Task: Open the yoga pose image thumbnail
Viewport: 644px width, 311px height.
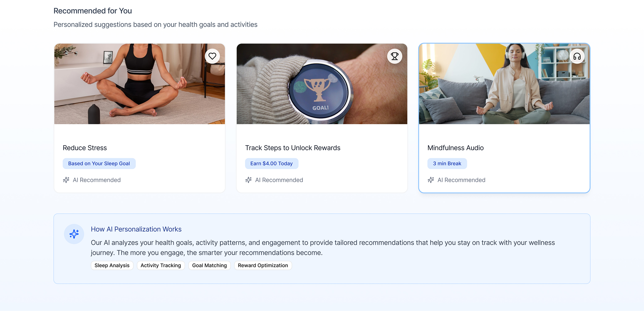Action: tap(140, 84)
